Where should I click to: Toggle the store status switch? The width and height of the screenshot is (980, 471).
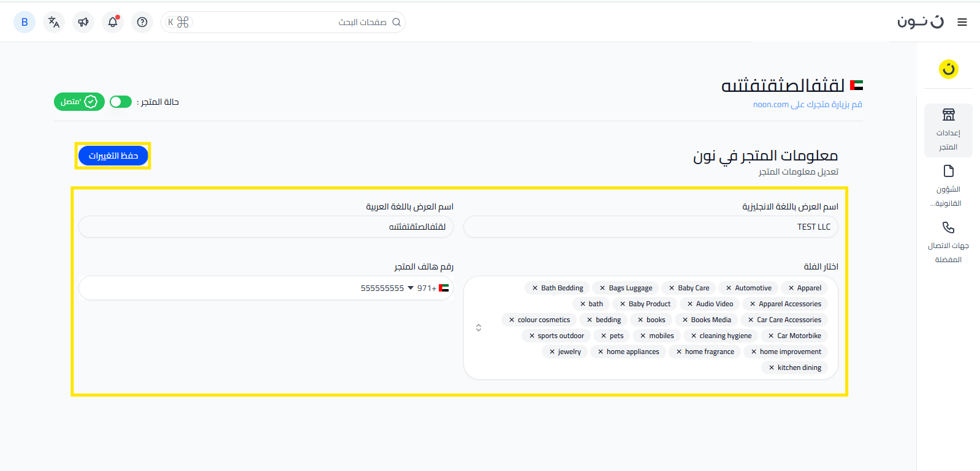click(121, 102)
